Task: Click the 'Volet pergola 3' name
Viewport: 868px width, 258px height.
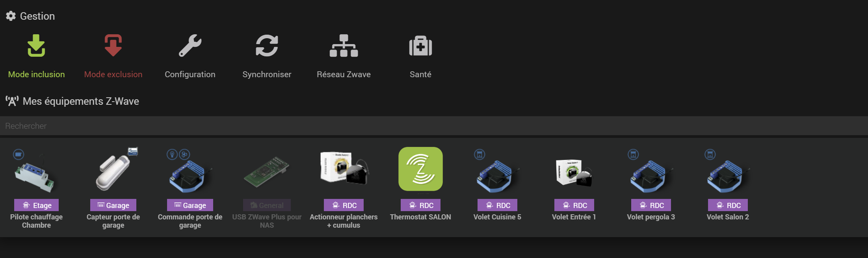Action: click(651, 217)
